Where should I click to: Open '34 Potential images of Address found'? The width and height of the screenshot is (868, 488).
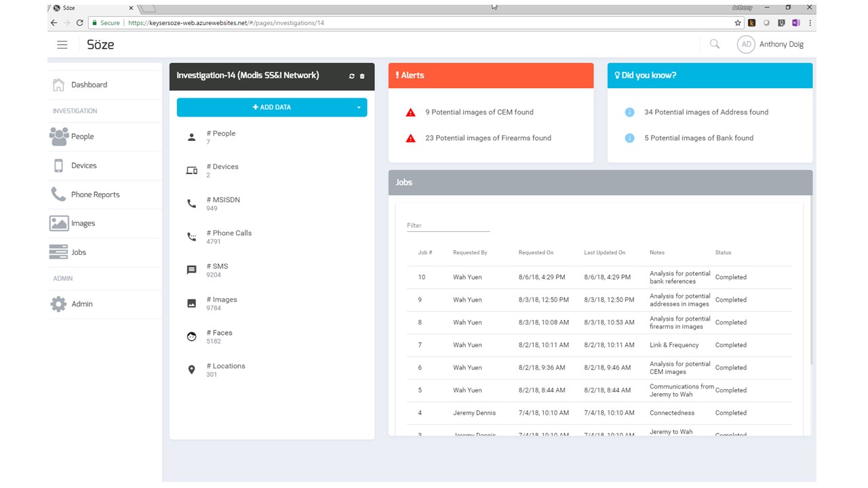click(706, 113)
